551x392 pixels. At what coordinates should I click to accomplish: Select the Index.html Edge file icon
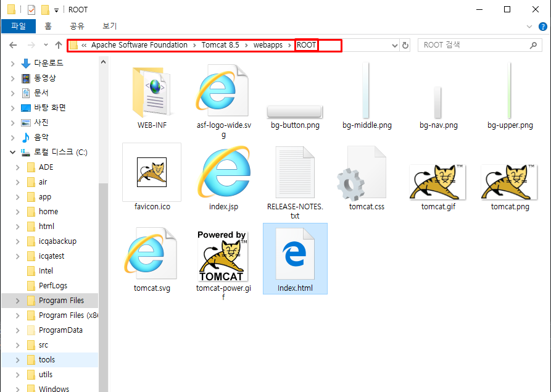[x=295, y=254]
